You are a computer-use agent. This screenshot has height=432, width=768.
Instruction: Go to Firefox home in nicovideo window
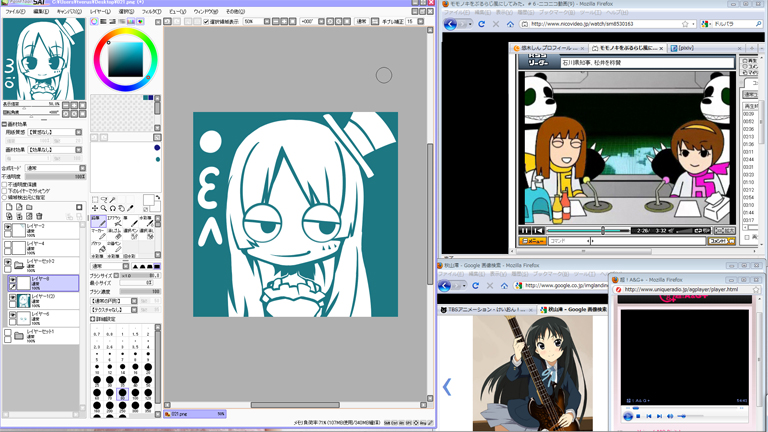coord(510,24)
